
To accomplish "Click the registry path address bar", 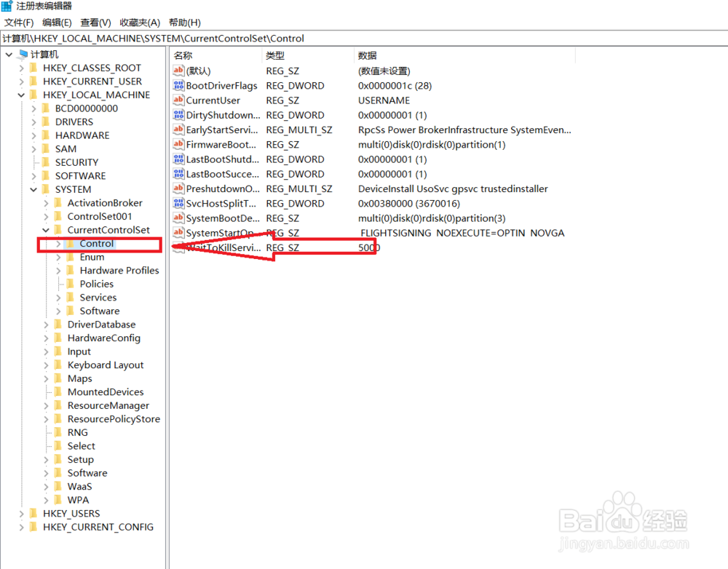I will pyautogui.click(x=364, y=39).
